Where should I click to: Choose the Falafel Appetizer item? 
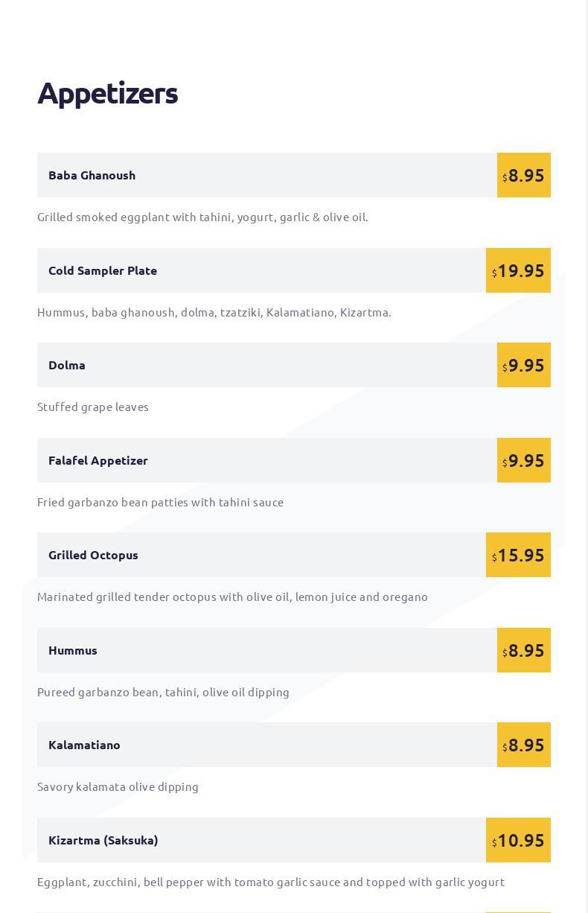coord(98,460)
